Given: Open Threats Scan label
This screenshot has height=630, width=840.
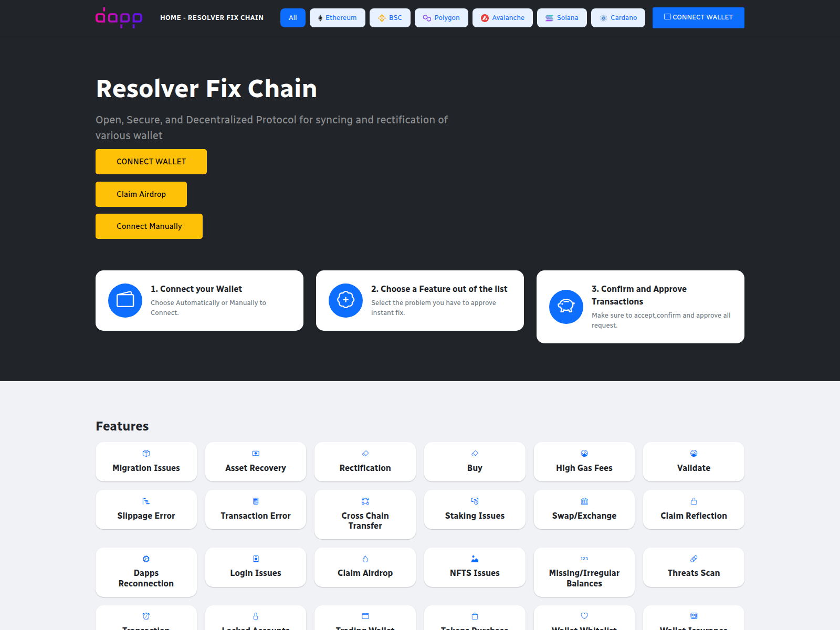Looking at the screenshot, I should 694,573.
